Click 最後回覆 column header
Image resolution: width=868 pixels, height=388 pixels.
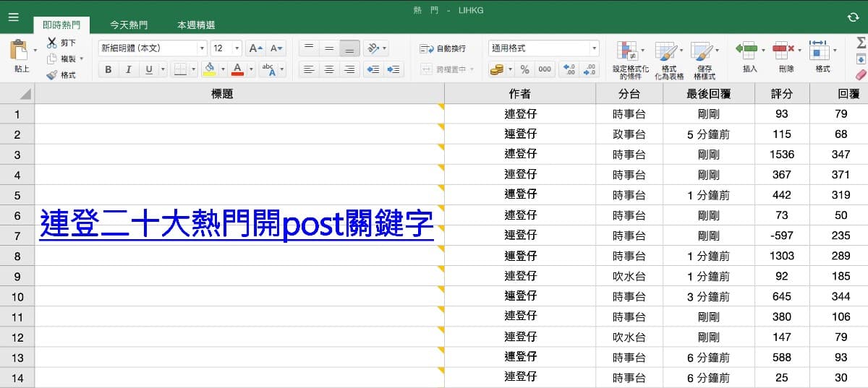(x=709, y=93)
